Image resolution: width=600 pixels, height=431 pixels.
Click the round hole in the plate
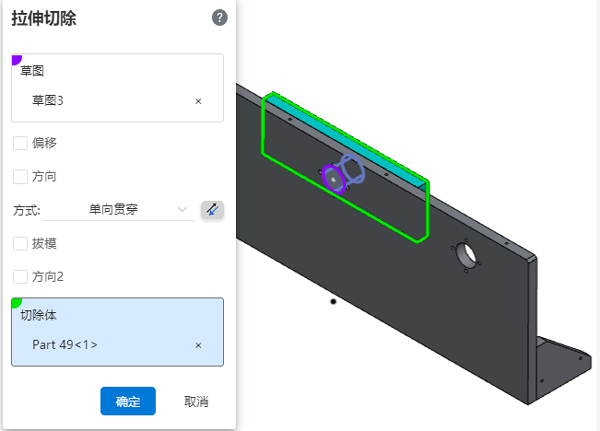(468, 256)
